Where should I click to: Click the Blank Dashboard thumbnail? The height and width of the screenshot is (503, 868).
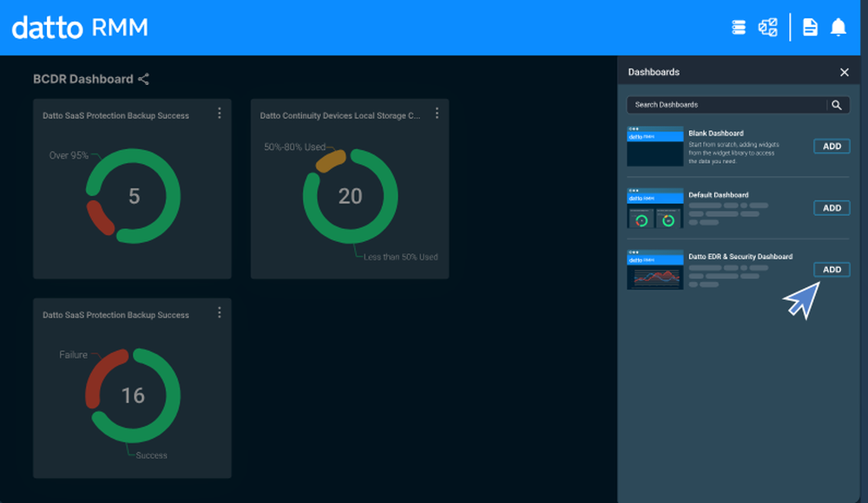coord(654,147)
